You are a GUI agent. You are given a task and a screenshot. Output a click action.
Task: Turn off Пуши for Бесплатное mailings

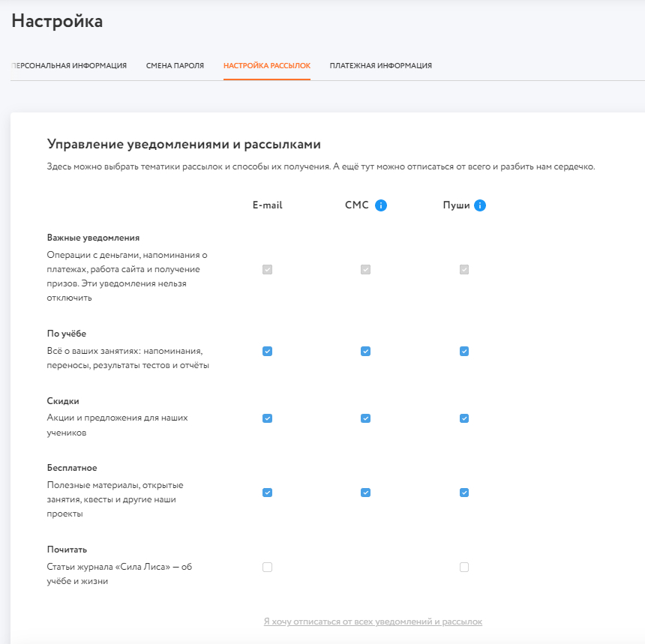point(464,493)
